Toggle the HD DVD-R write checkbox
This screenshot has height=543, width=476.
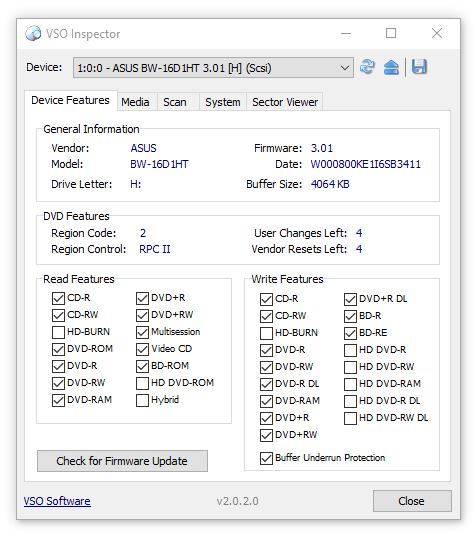[x=350, y=350]
